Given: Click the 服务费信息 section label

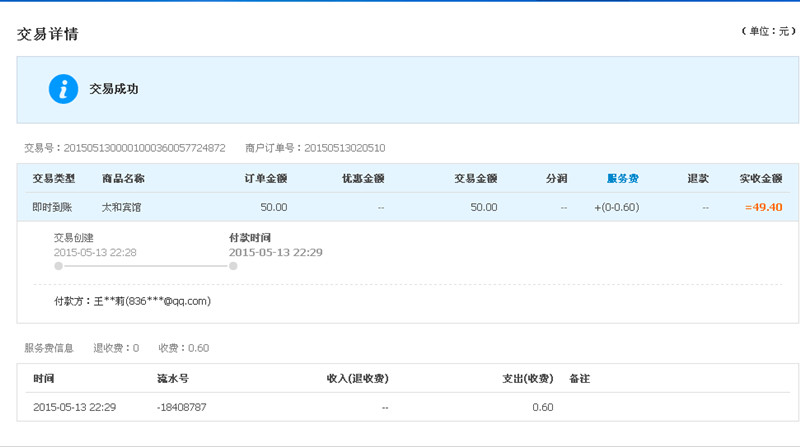Looking at the screenshot, I should pyautogui.click(x=49, y=348).
